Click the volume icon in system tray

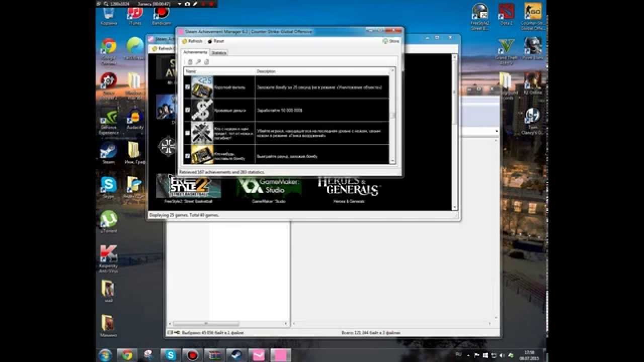(x=503, y=355)
